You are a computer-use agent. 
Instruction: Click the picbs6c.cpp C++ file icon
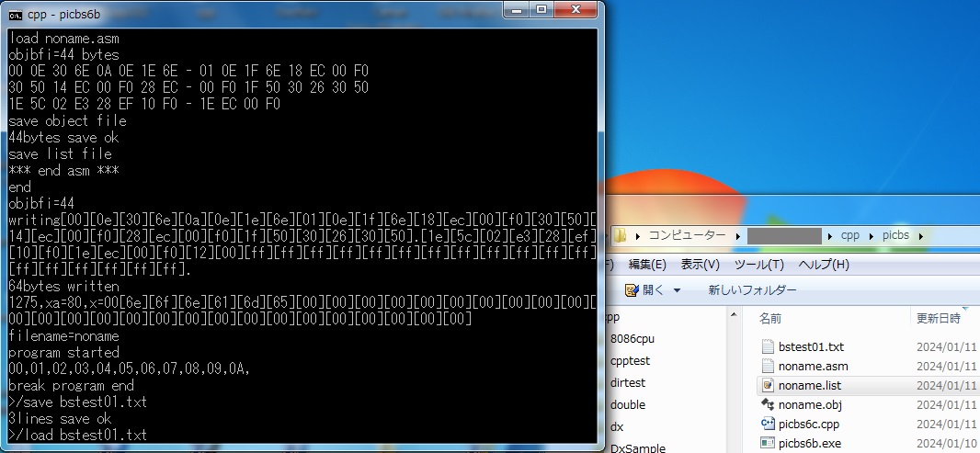pyautogui.click(x=769, y=424)
